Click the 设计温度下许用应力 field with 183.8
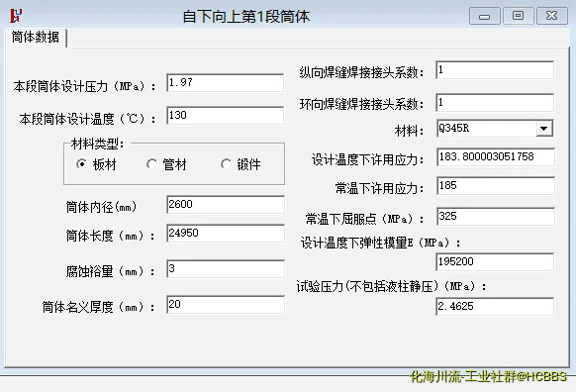Screen dimensions: 576x392 [x=496, y=157]
